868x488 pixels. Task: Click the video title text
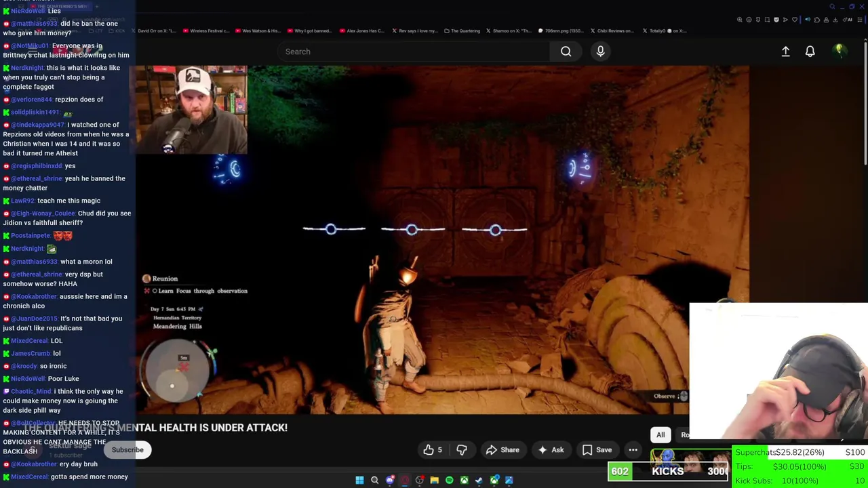156,428
